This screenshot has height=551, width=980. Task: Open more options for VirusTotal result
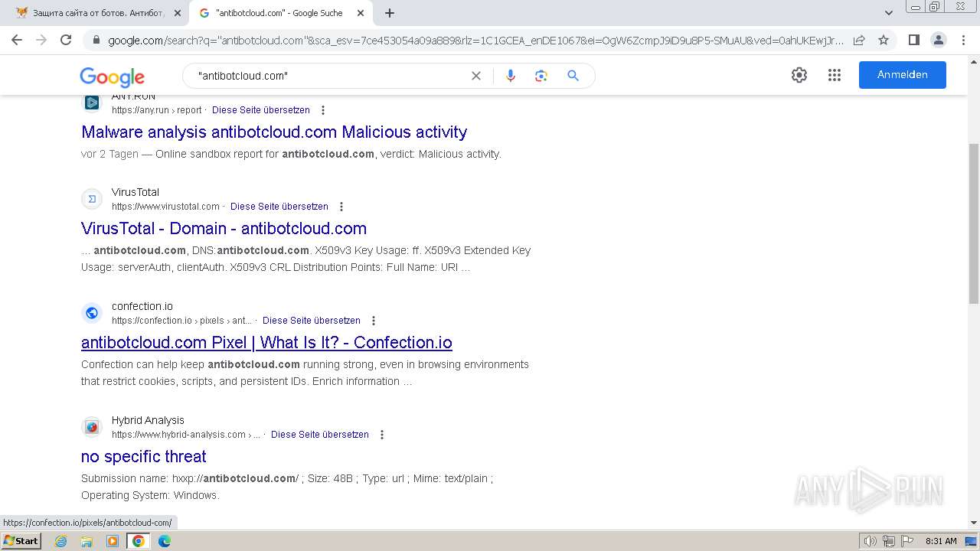coord(341,207)
